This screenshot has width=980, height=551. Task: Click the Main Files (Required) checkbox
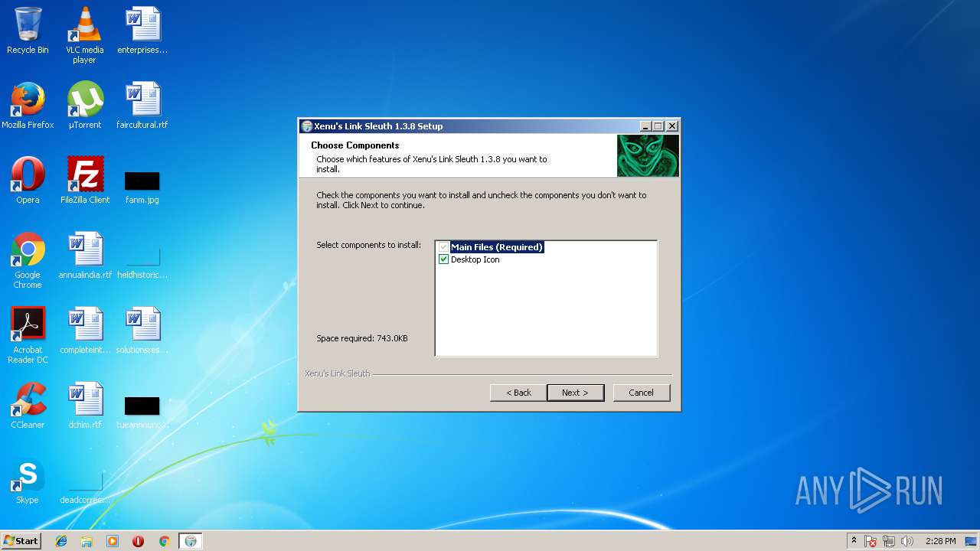[443, 247]
